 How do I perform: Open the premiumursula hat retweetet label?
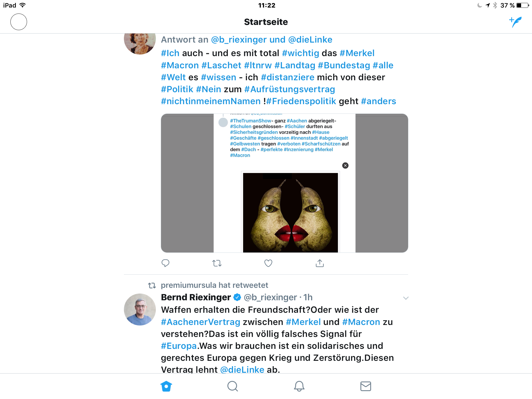point(214,285)
